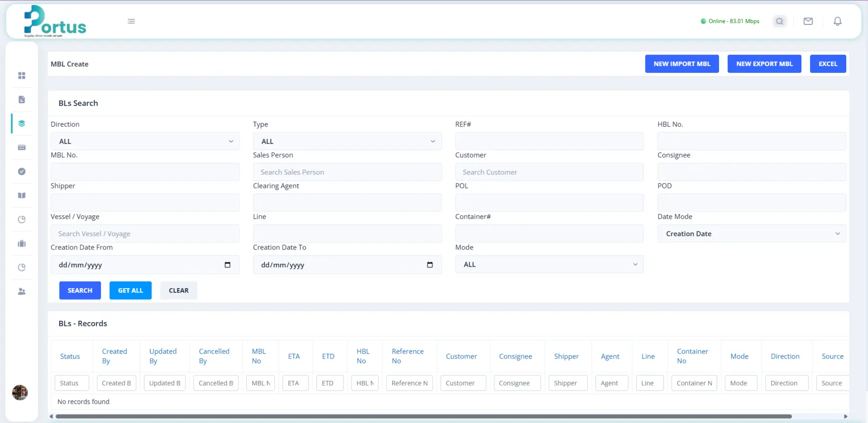Click the scrollbar right arrow
Viewport: 868px width, 423px height.
coord(845,416)
